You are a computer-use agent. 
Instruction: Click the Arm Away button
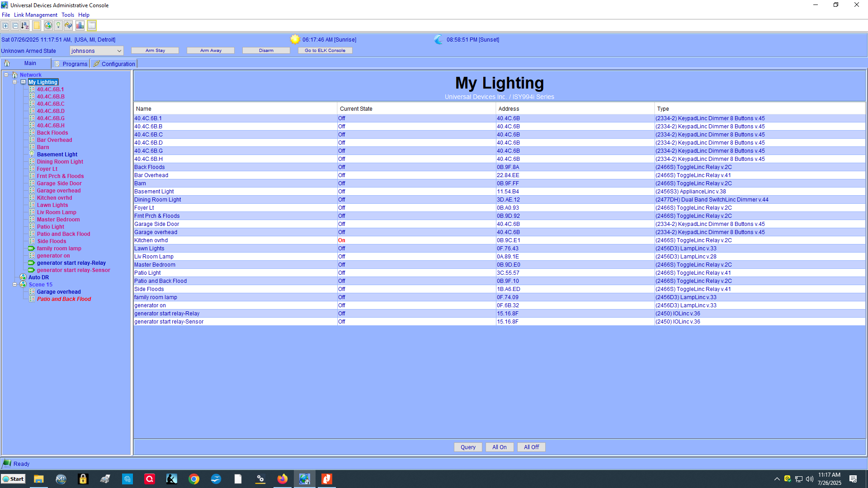[x=211, y=51]
